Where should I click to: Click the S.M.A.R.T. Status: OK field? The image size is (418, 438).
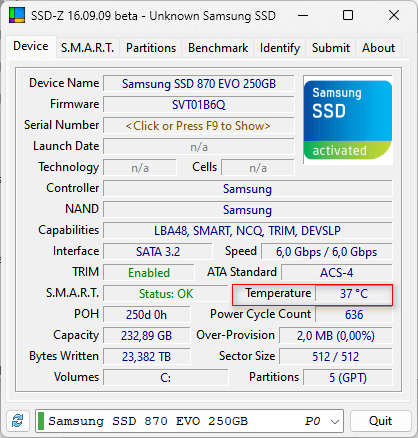(x=166, y=294)
